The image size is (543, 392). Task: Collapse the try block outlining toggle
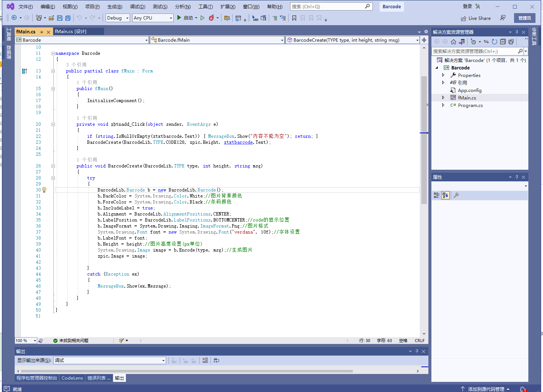53,178
